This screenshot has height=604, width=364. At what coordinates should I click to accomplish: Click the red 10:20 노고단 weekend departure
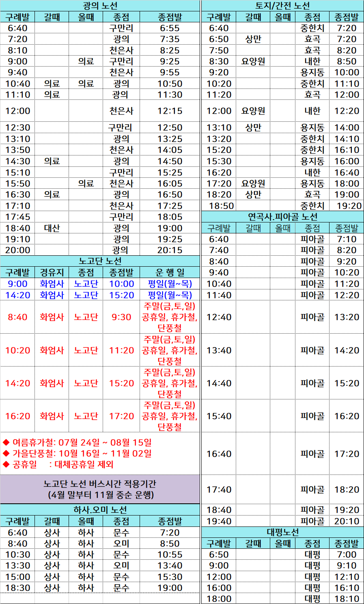pyautogui.click(x=17, y=350)
